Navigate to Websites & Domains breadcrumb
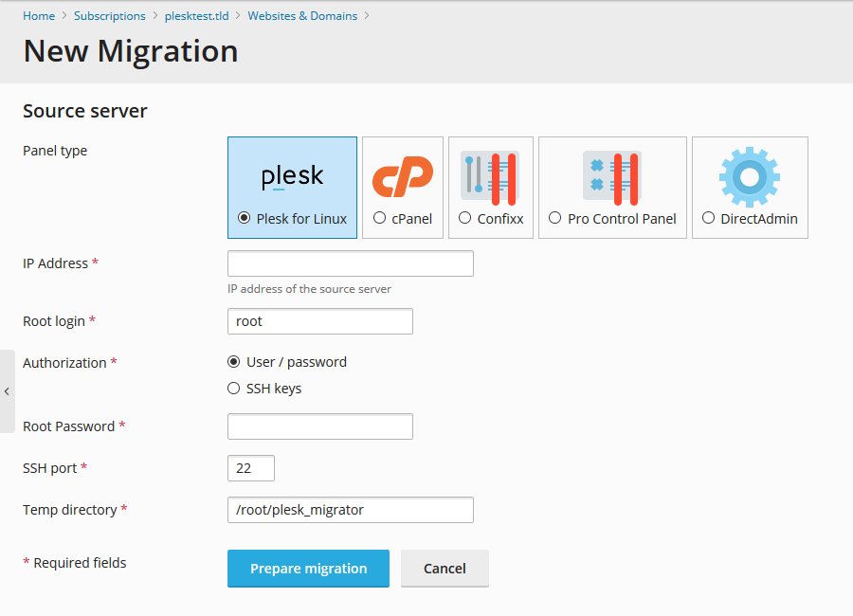The image size is (853, 616). 302,16
